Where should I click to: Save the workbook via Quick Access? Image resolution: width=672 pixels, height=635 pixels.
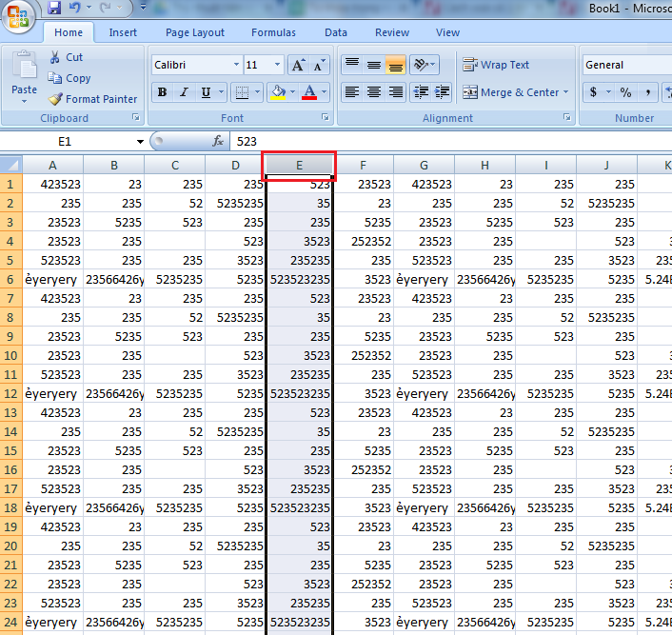[54, 8]
